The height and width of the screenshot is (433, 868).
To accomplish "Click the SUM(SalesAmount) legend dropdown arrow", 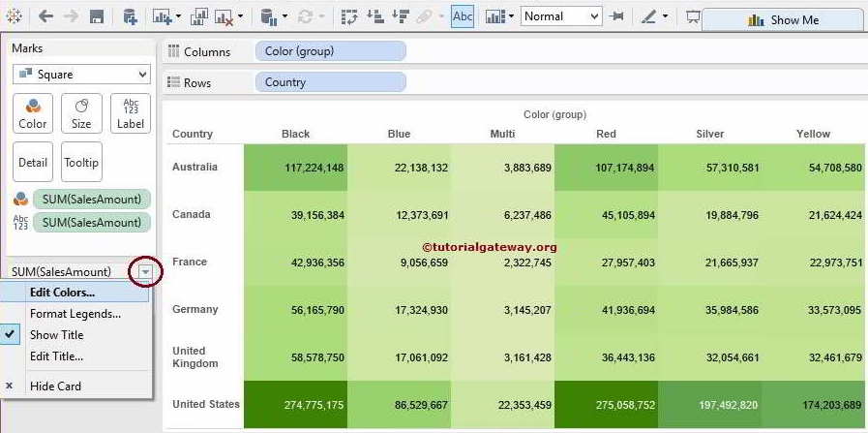I will [144, 272].
